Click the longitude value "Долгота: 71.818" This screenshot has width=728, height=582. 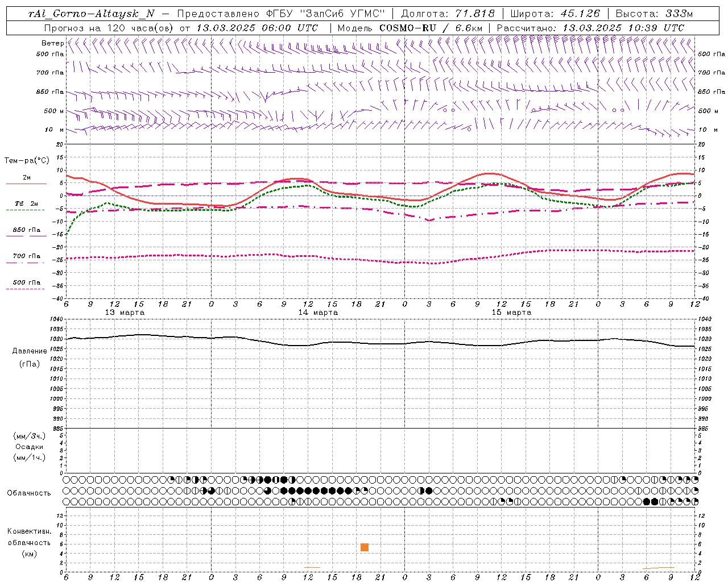[448, 14]
